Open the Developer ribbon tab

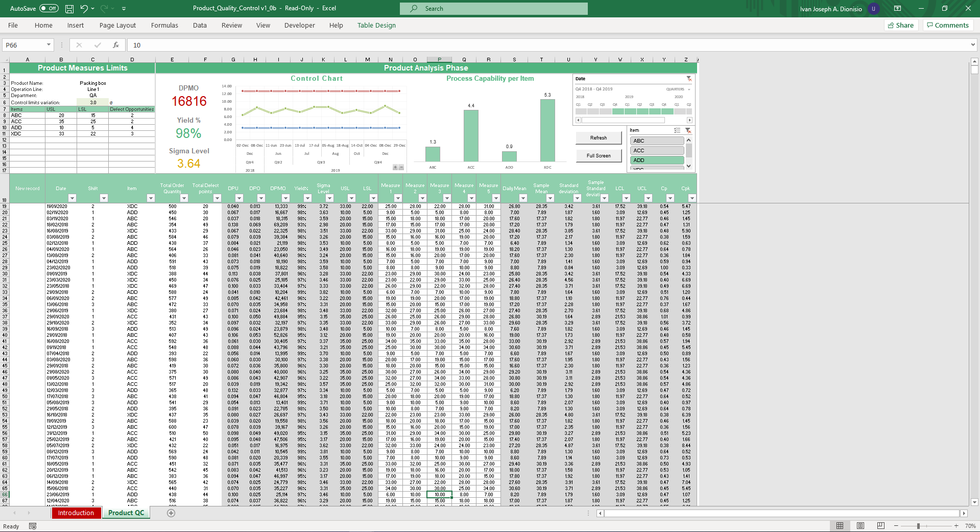pos(300,26)
